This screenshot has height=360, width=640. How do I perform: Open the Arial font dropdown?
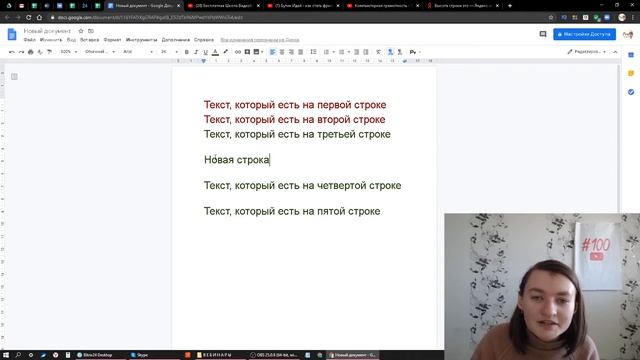click(x=138, y=52)
